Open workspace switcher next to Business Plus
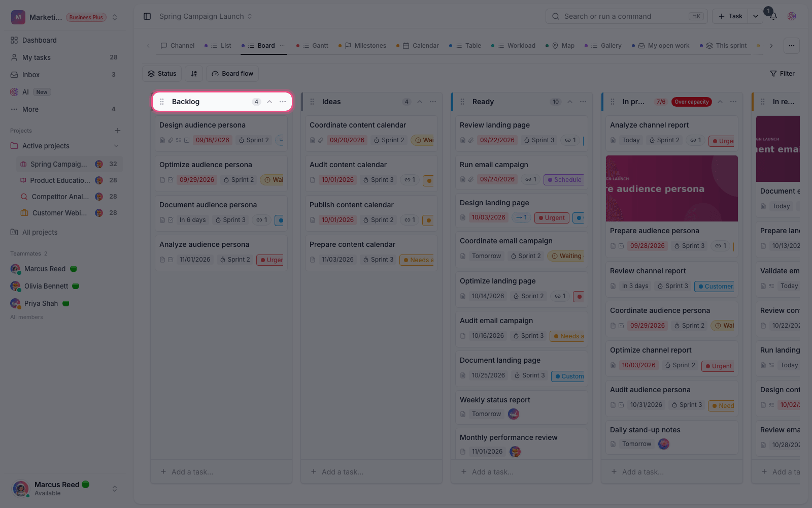This screenshot has width=812, height=508. click(x=115, y=17)
